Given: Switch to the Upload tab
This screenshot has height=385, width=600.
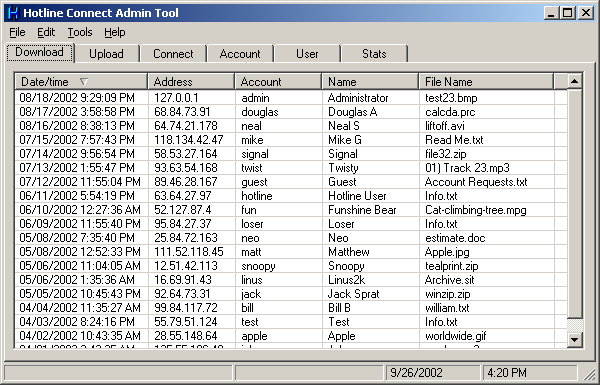Looking at the screenshot, I should 106,54.
